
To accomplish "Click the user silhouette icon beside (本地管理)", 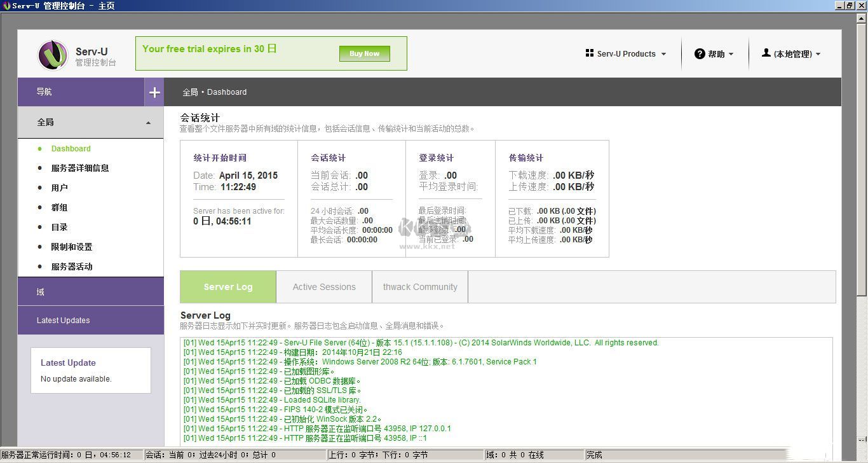I will point(766,53).
